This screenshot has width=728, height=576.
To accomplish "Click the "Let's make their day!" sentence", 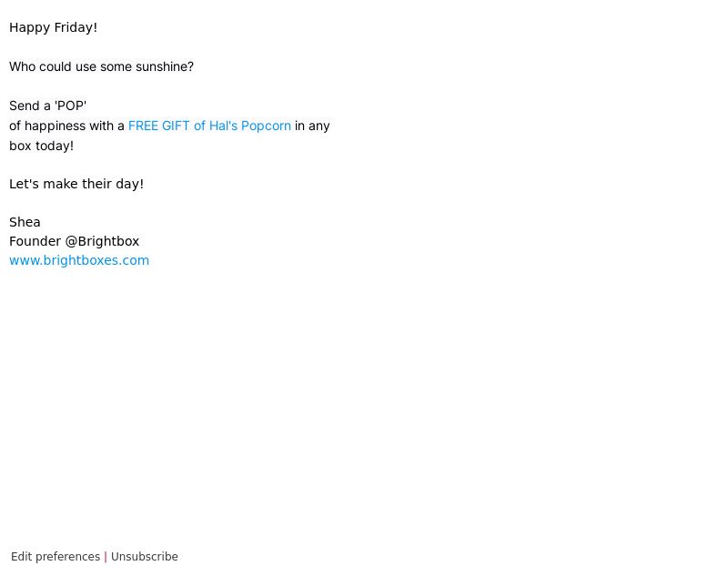I will pos(76,184).
